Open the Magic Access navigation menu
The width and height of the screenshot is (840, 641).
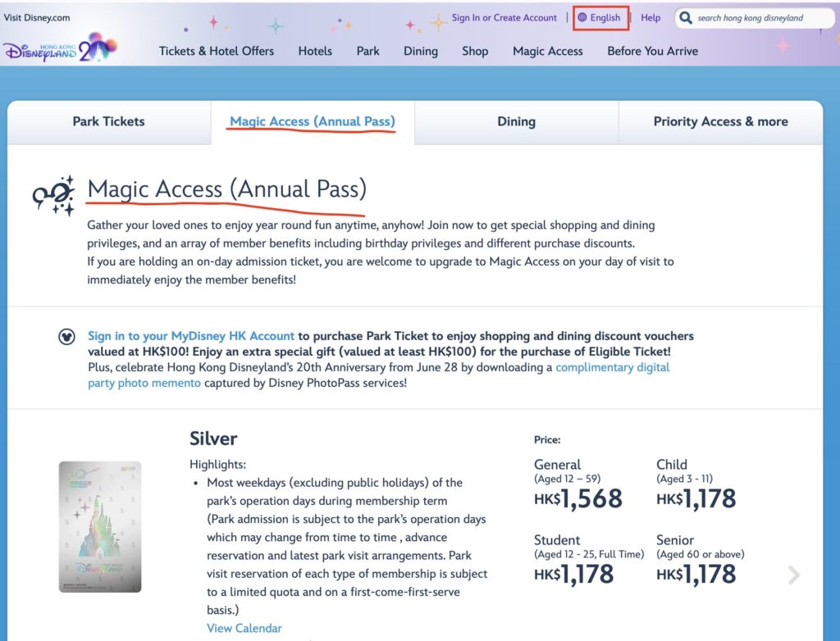coord(547,51)
